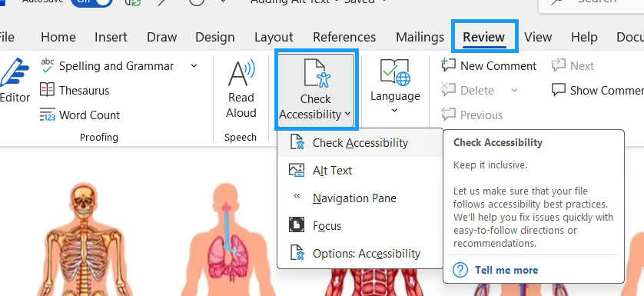Open the Review tab
The width and height of the screenshot is (644, 296).
tap(484, 37)
